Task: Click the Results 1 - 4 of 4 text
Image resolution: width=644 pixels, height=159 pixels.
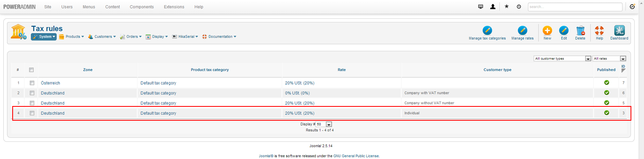Action: click(320, 130)
